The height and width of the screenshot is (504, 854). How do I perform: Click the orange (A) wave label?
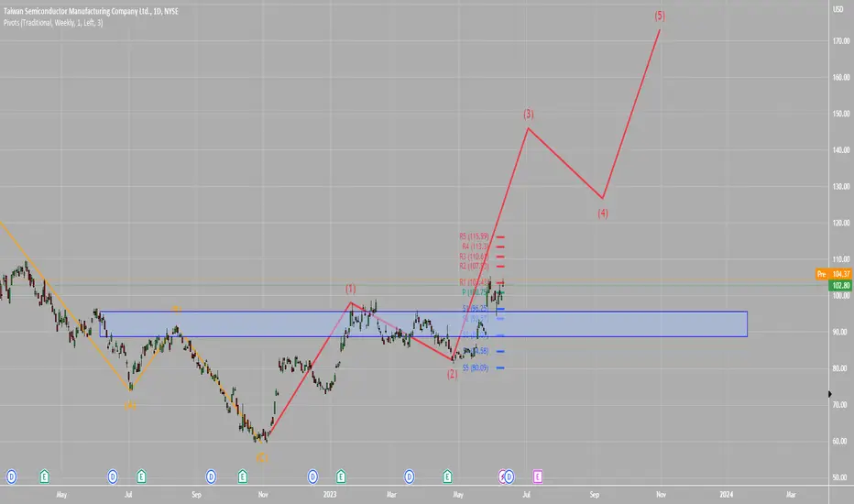click(x=129, y=405)
